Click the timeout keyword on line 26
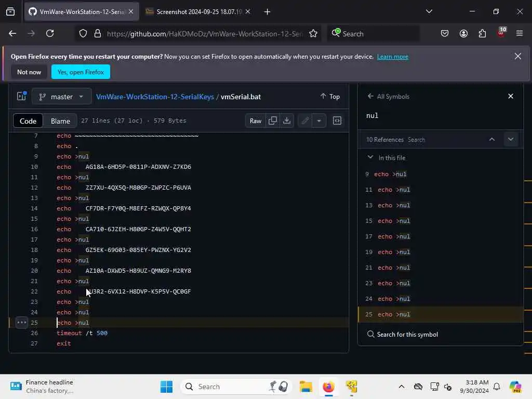This screenshot has height=399, width=532. pos(69,333)
